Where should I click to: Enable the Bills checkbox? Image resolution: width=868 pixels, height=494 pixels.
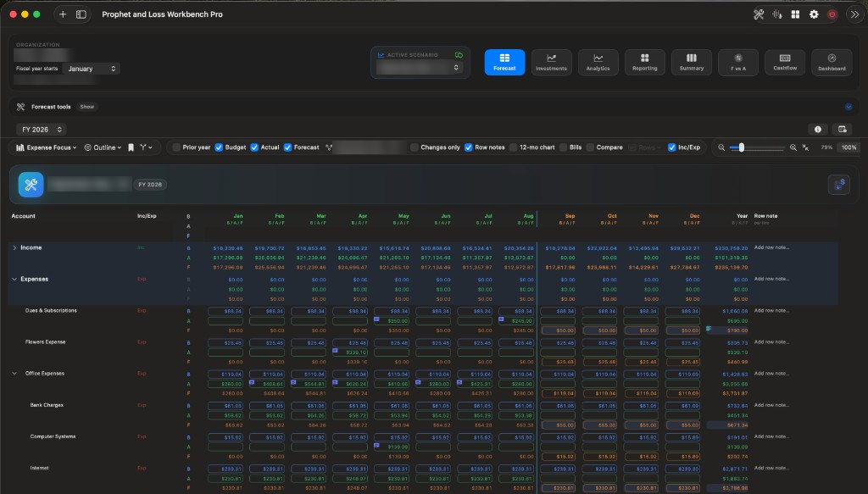pos(563,147)
